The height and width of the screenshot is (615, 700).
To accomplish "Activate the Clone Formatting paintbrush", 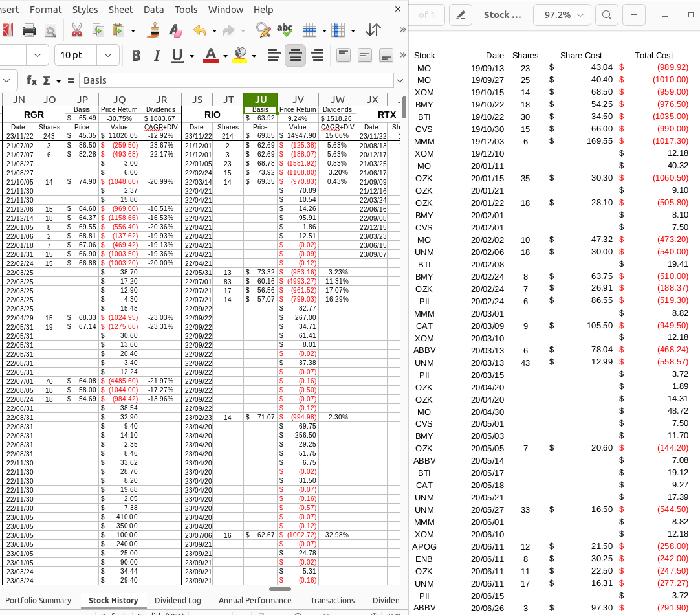I will [154, 30].
